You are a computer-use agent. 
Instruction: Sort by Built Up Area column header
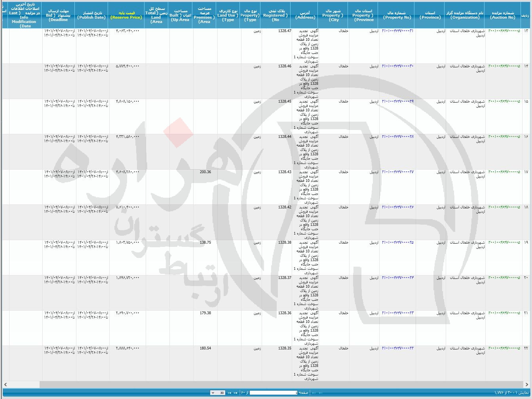180,15
